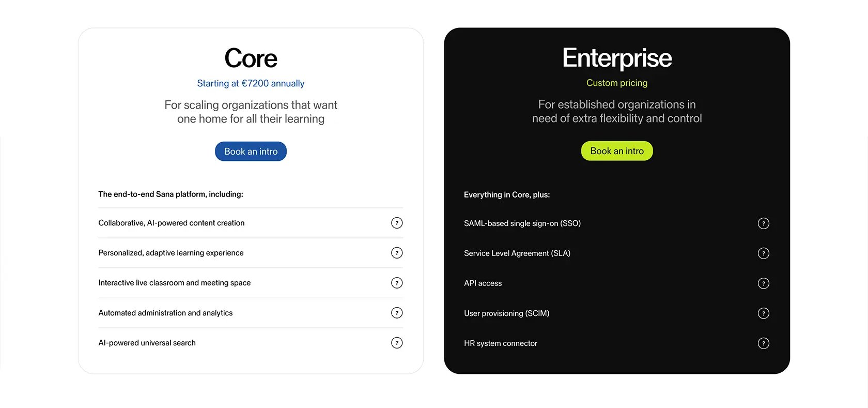Click the HR system connector feature text
The height and width of the screenshot is (408, 868).
click(501, 343)
